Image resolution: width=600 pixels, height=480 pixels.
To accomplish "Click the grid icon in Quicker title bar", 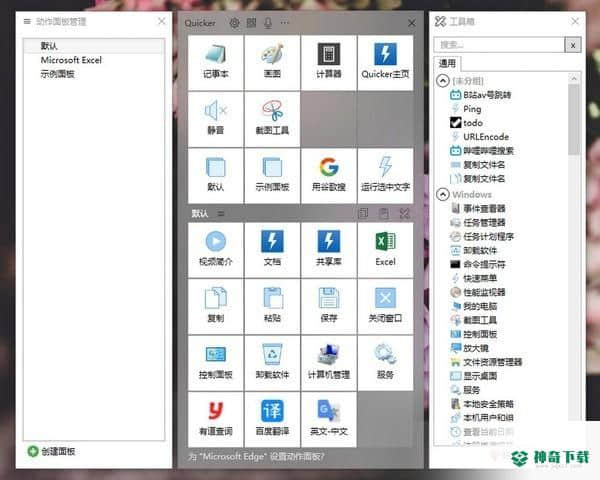I will point(251,23).
